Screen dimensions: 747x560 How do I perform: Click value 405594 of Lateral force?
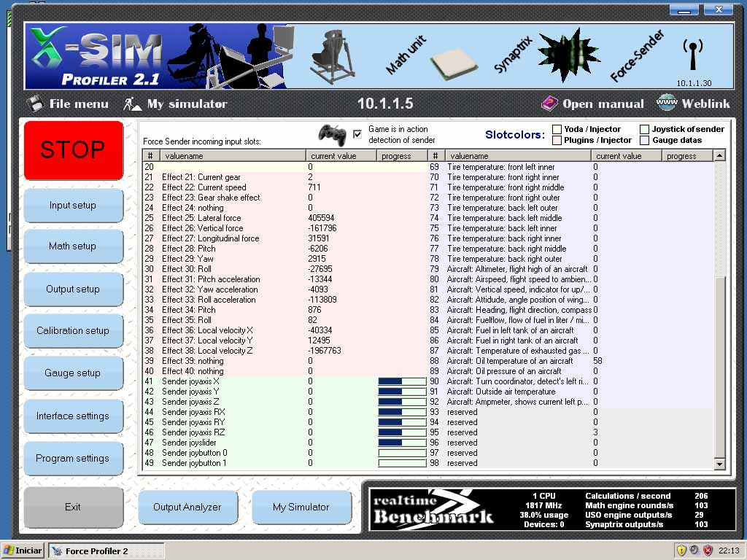321,218
